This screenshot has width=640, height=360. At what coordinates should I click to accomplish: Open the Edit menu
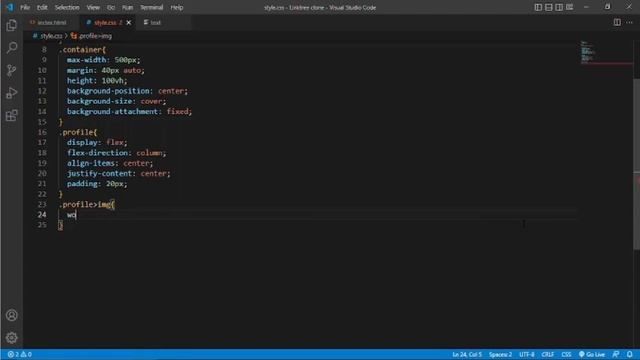coord(42,7)
